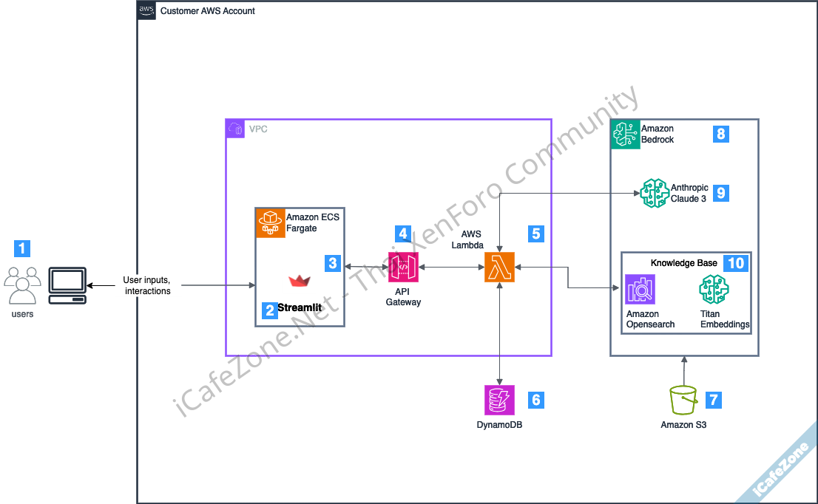Click the Amazon ECS Fargate icon

click(x=270, y=222)
